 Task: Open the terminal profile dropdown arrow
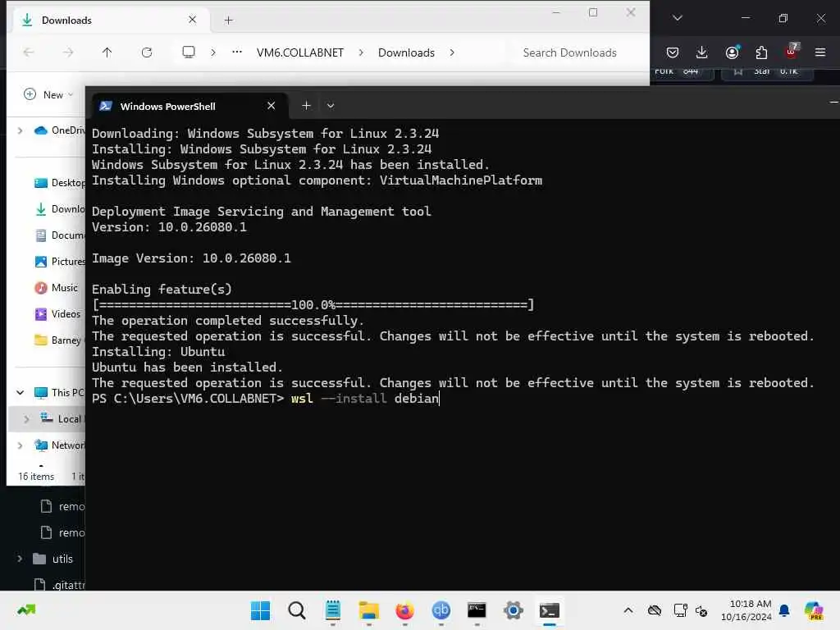[331, 106]
